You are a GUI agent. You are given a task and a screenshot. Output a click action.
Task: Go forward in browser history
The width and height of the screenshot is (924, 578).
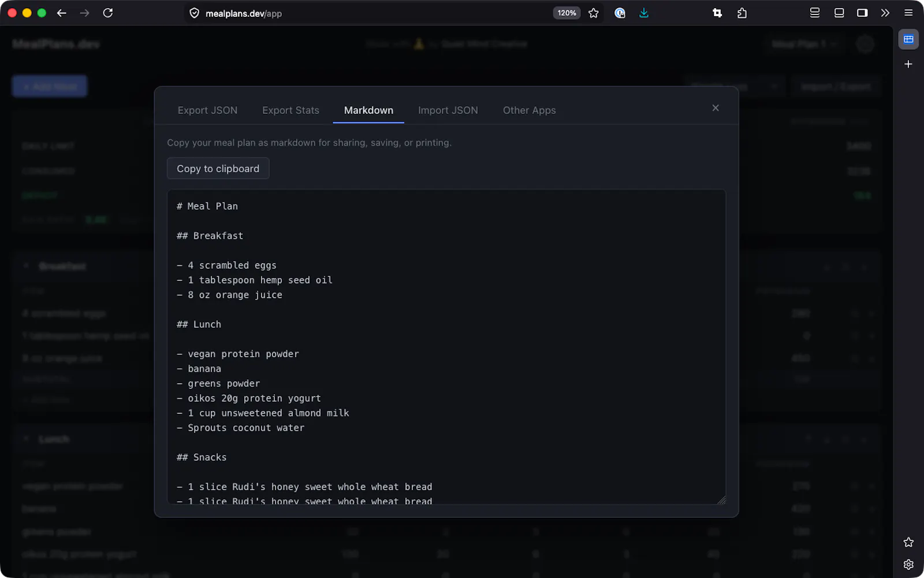(85, 13)
